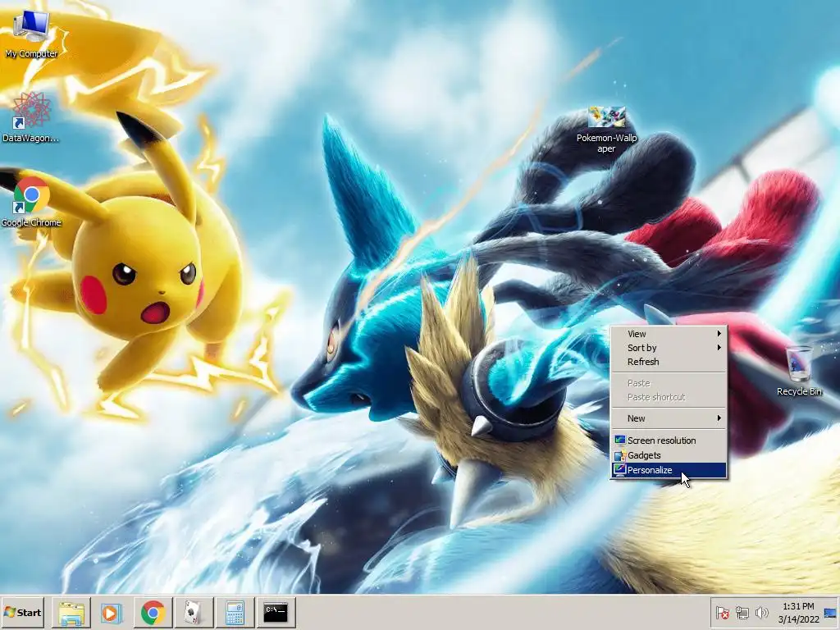Open Calculator from the taskbar
This screenshot has width=840, height=630.
click(235, 612)
